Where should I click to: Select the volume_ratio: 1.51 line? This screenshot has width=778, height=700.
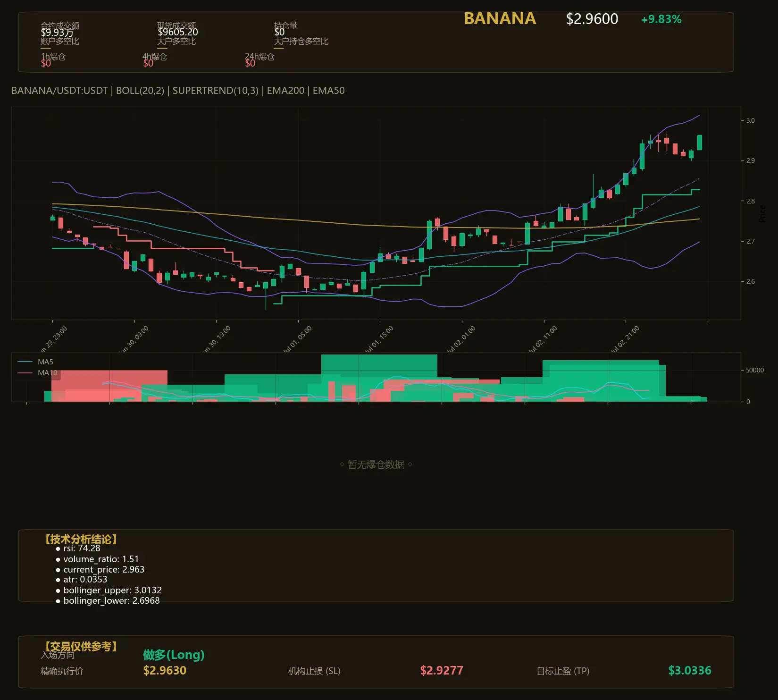click(101, 559)
